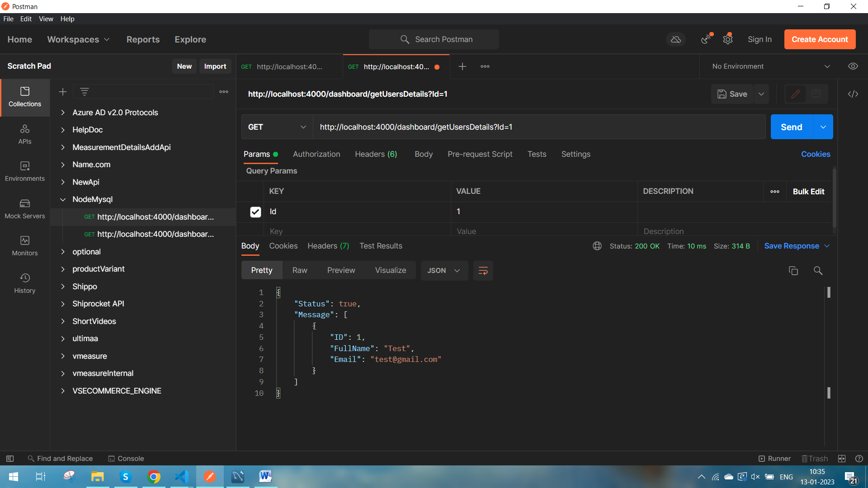Create new collection with plus icon
Screen dimensions: 868x488
pyautogui.click(x=63, y=92)
